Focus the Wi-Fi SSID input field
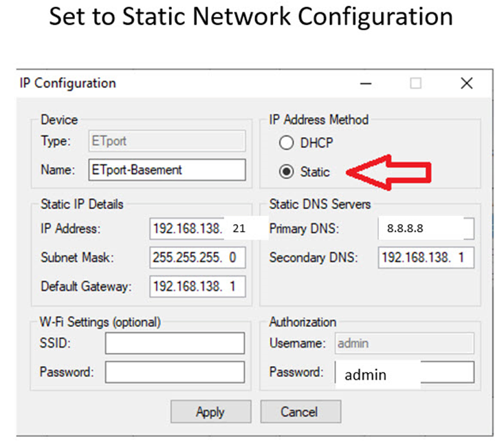Screen dimensions: 504x441 175,343
